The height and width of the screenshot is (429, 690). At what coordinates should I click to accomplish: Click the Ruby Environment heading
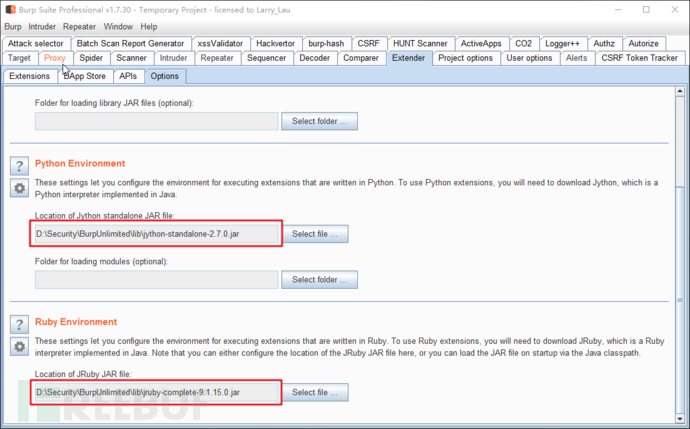pyautogui.click(x=76, y=322)
